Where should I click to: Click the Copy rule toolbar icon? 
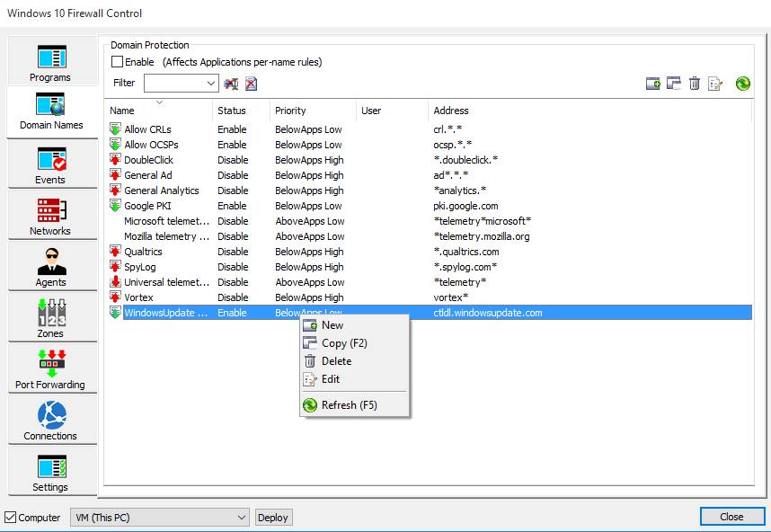coord(674,84)
